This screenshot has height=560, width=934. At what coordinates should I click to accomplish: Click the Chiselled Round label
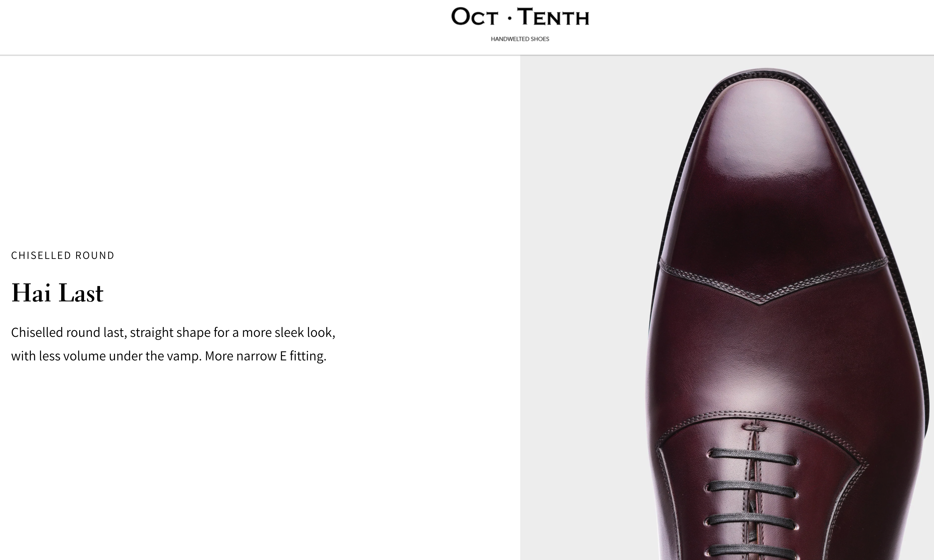63,256
